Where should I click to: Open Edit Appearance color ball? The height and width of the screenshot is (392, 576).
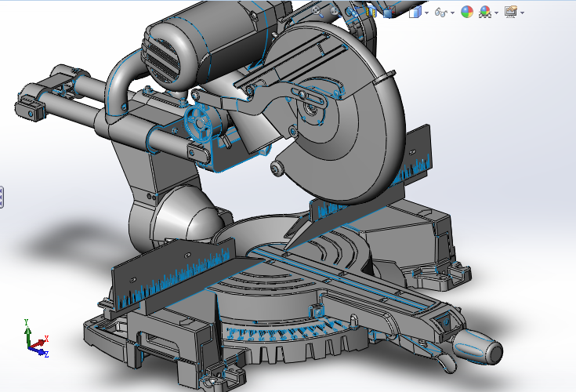tap(467, 12)
